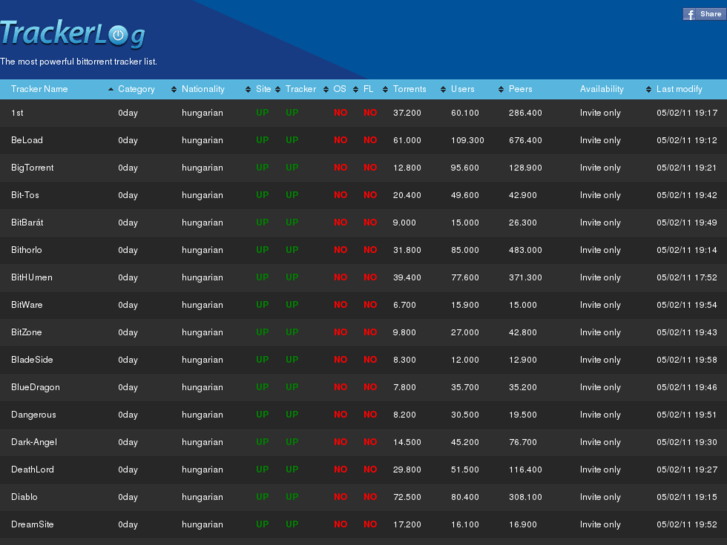Screen dimensions: 727x545
Task: Click the 483.000 peers value
Action: (x=525, y=250)
